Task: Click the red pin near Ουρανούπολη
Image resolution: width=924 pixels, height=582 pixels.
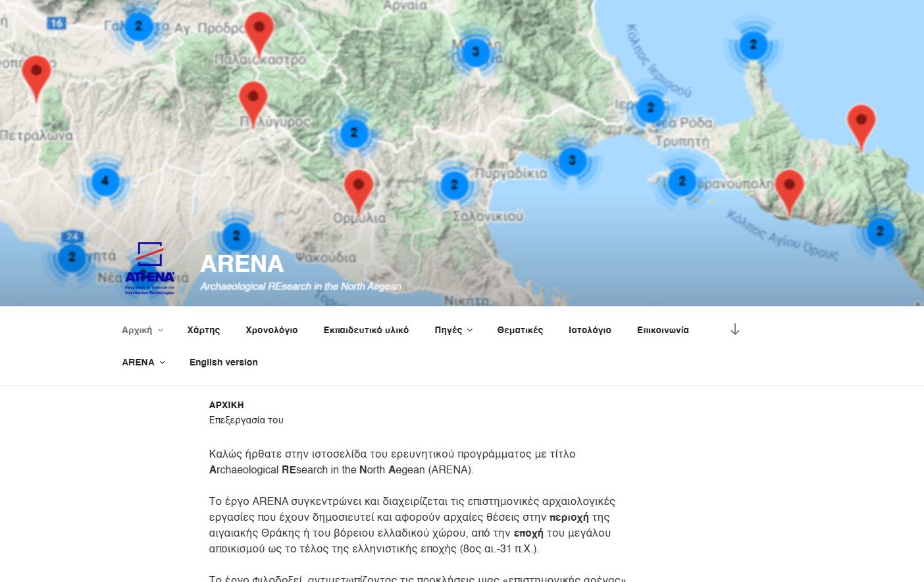Action: (x=788, y=188)
